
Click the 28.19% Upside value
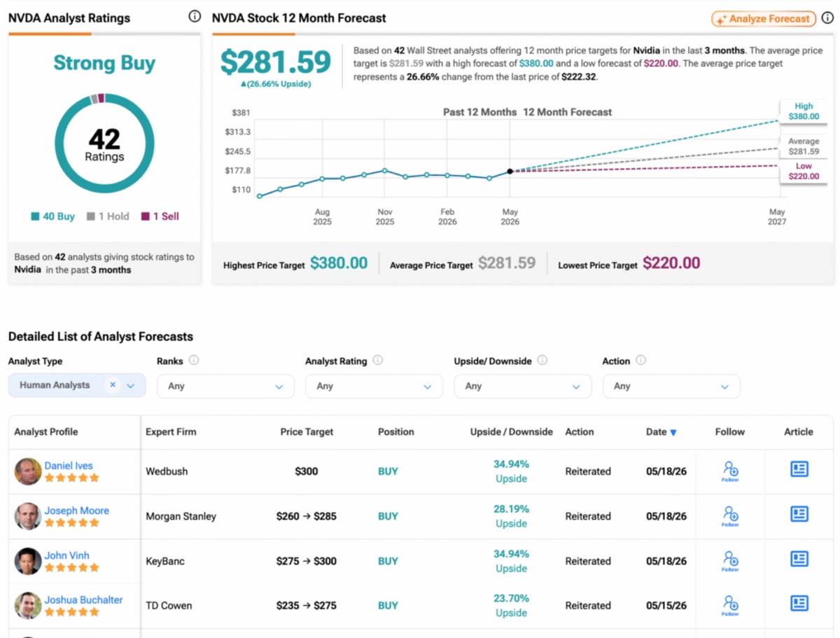click(511, 516)
